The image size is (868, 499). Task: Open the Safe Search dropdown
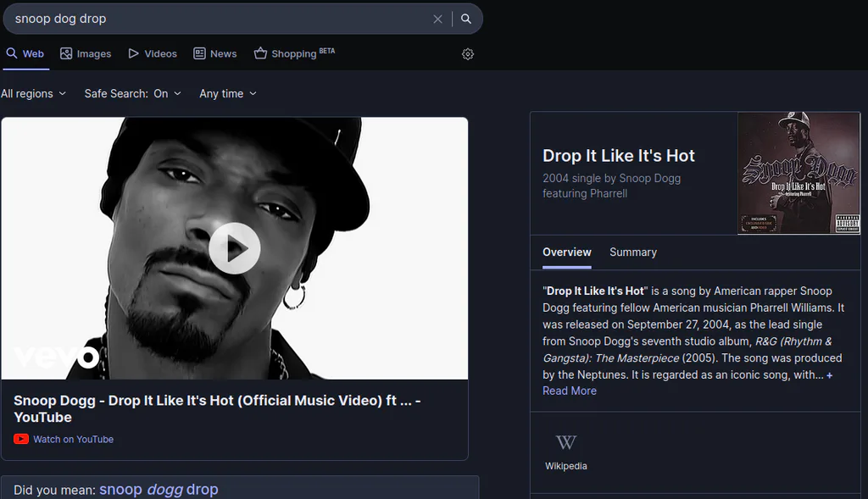[x=133, y=93]
